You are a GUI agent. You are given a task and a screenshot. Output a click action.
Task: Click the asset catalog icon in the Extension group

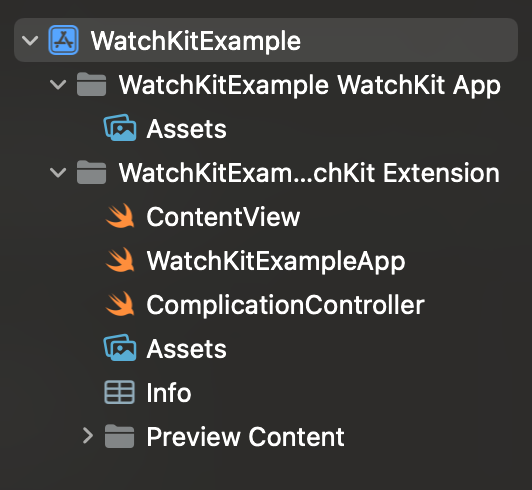(x=120, y=348)
